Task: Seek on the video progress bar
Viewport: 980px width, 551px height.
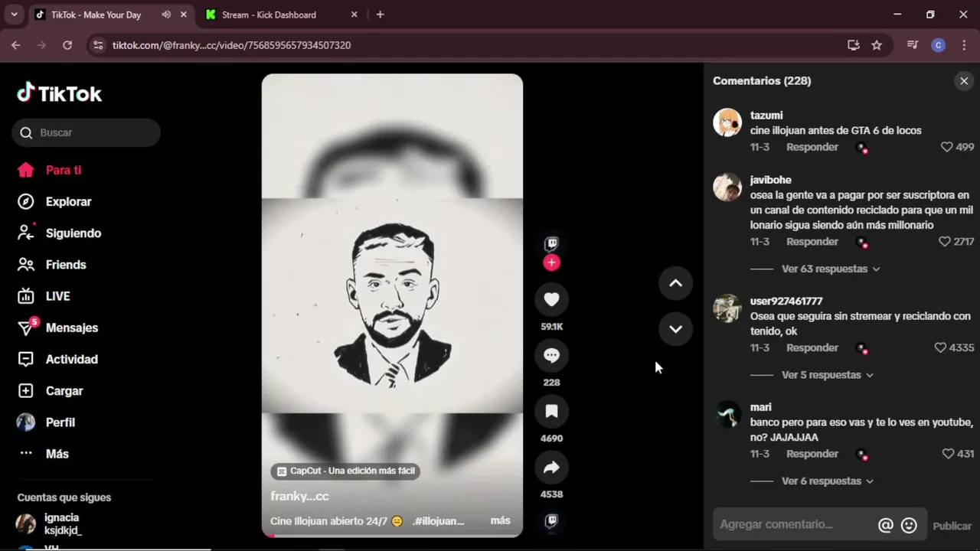Action: pyautogui.click(x=392, y=536)
